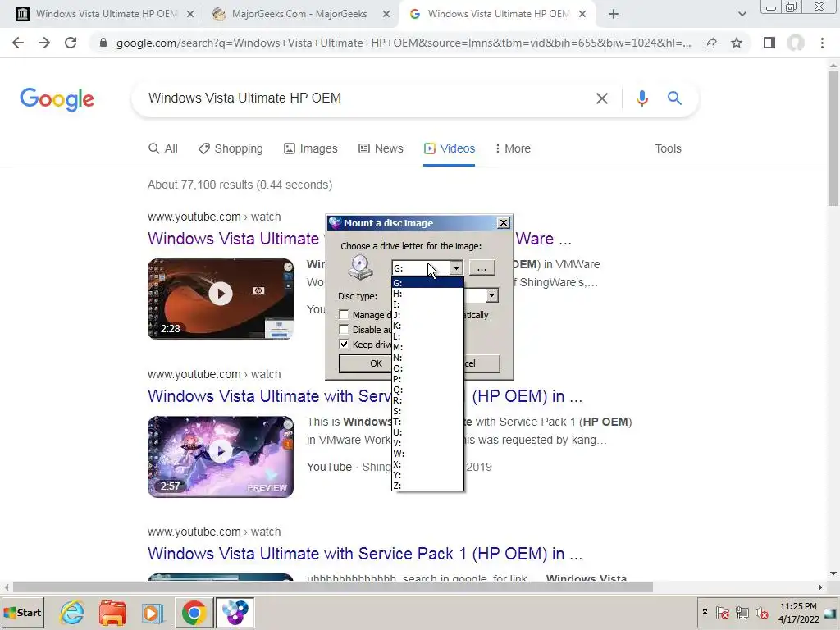Show hidden tray icons arrow
The width and height of the screenshot is (840, 630).
(705, 612)
